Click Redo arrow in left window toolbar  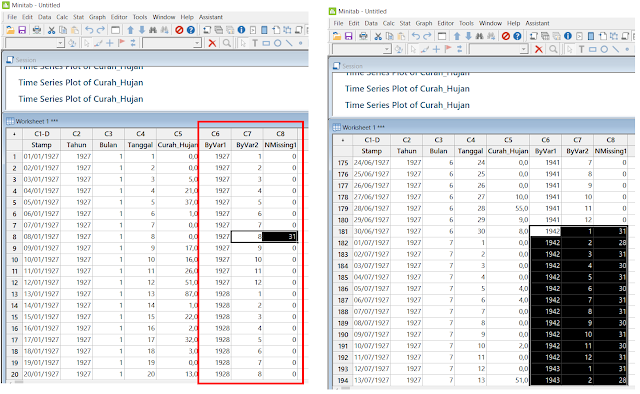pos(101,30)
